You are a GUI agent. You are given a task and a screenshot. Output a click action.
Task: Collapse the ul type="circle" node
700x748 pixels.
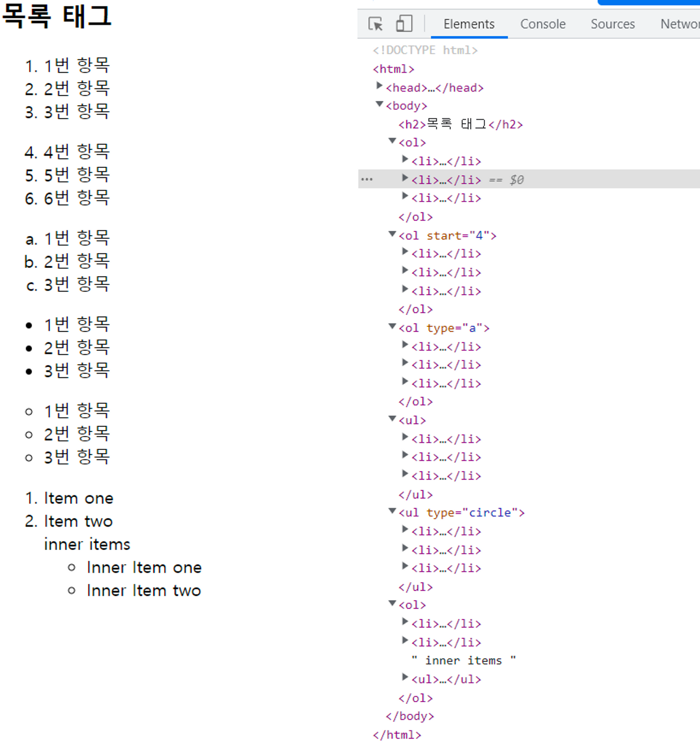point(392,511)
